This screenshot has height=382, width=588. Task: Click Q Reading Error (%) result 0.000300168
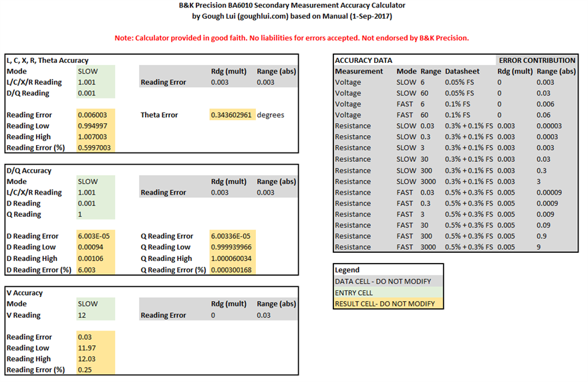[x=233, y=270]
